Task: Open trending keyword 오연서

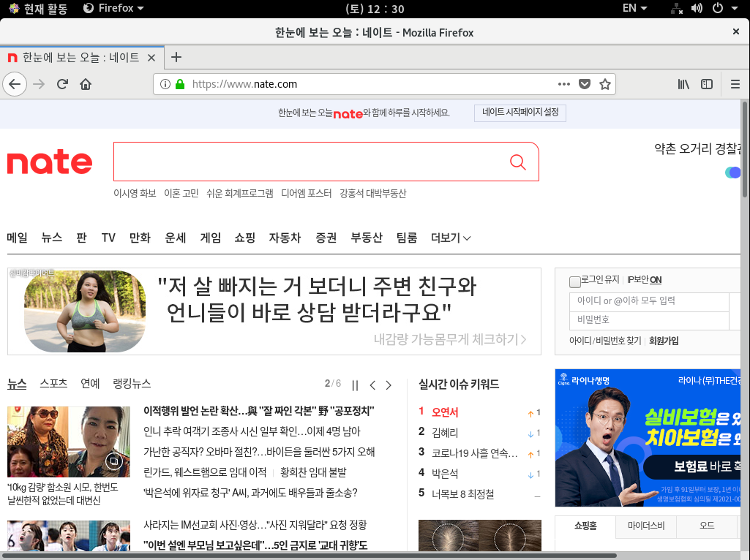Action: 445,412
